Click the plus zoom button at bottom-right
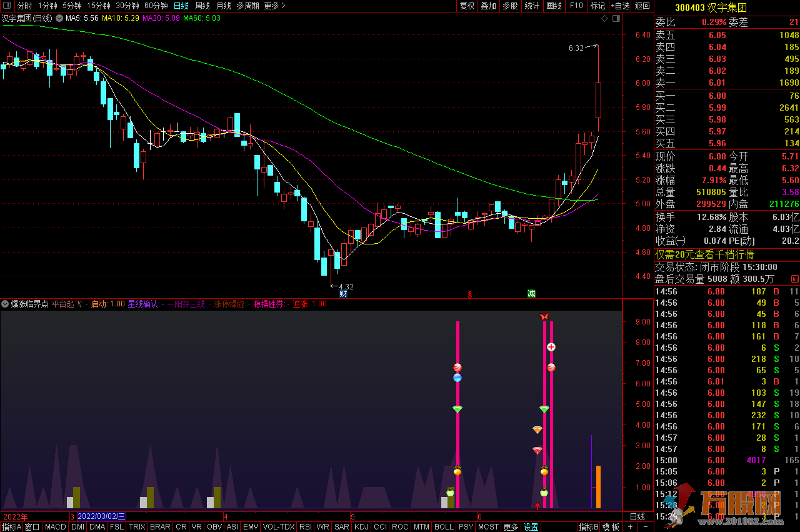Screen dimensions: 800x532 [x=630, y=527]
